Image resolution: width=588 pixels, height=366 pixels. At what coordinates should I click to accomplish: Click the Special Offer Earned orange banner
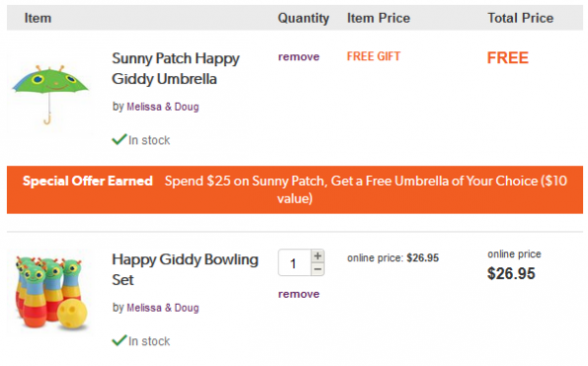coord(294,190)
